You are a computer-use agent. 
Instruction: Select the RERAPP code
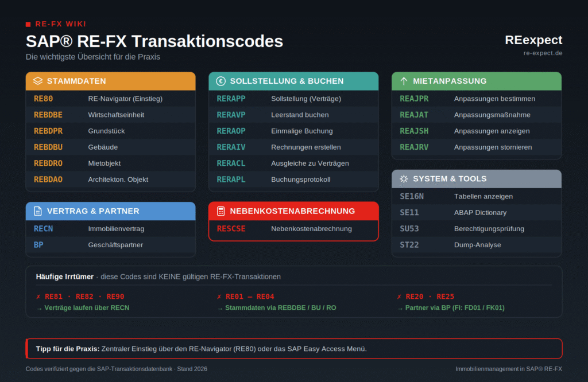pos(231,99)
